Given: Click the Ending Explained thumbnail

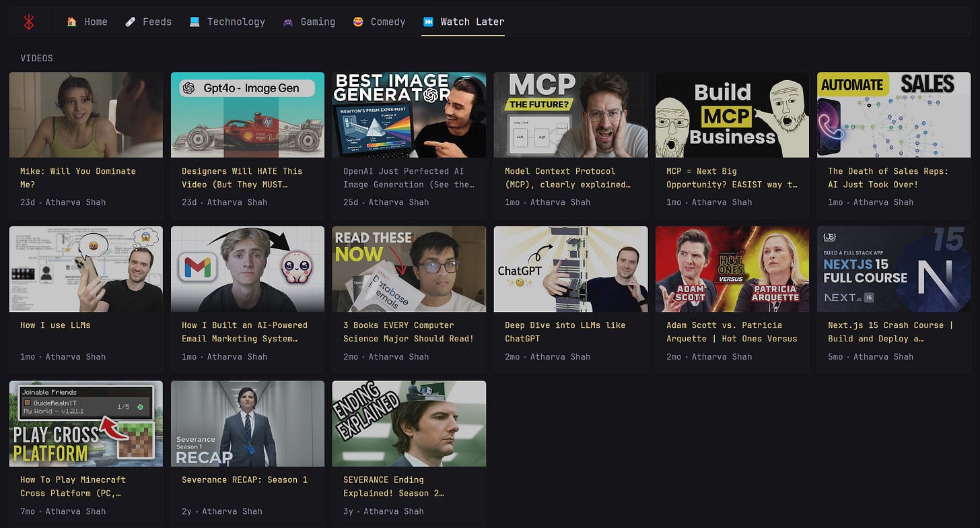Looking at the screenshot, I should [409, 424].
